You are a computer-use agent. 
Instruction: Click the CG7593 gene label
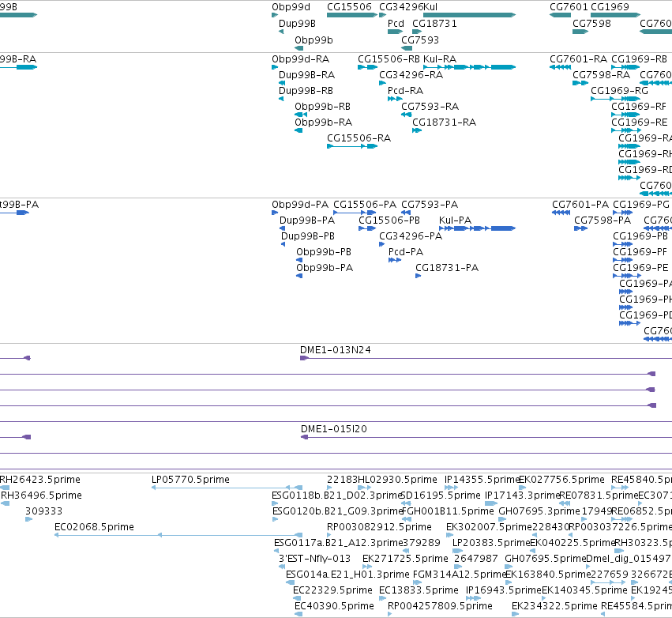(419, 40)
